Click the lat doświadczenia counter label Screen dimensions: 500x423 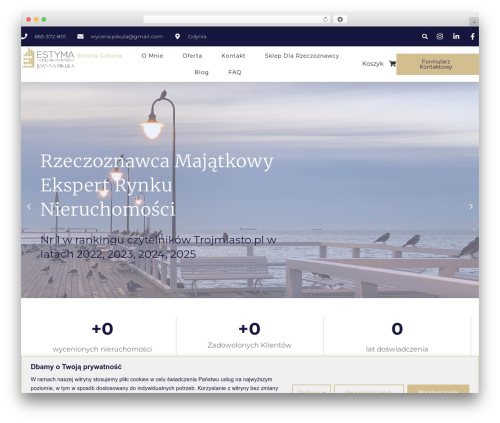tap(397, 349)
